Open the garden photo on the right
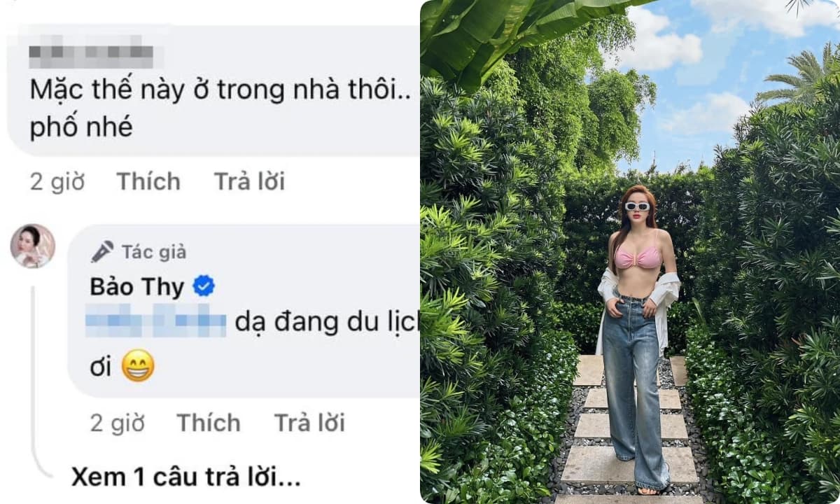Viewport: 840px width, 504px height. (x=630, y=252)
